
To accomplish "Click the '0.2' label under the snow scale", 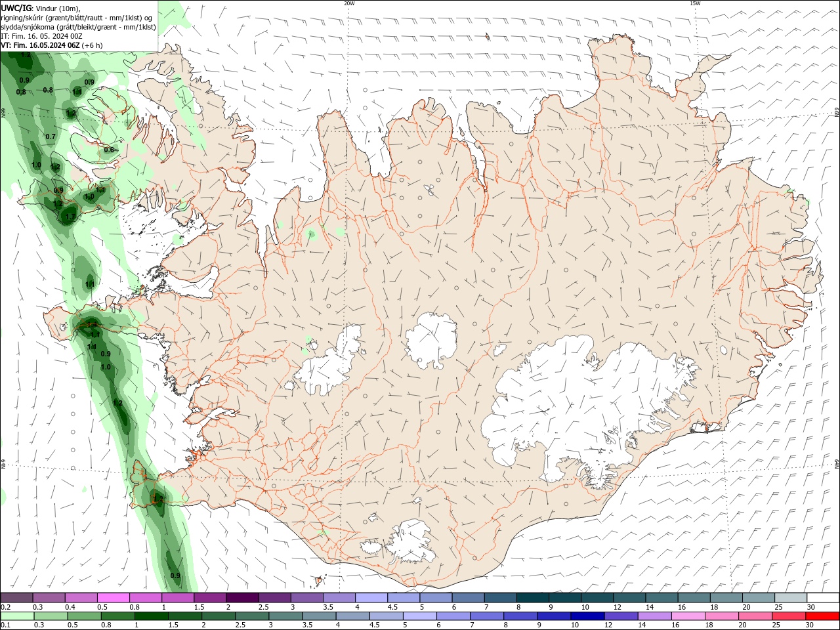I will 5,607.
